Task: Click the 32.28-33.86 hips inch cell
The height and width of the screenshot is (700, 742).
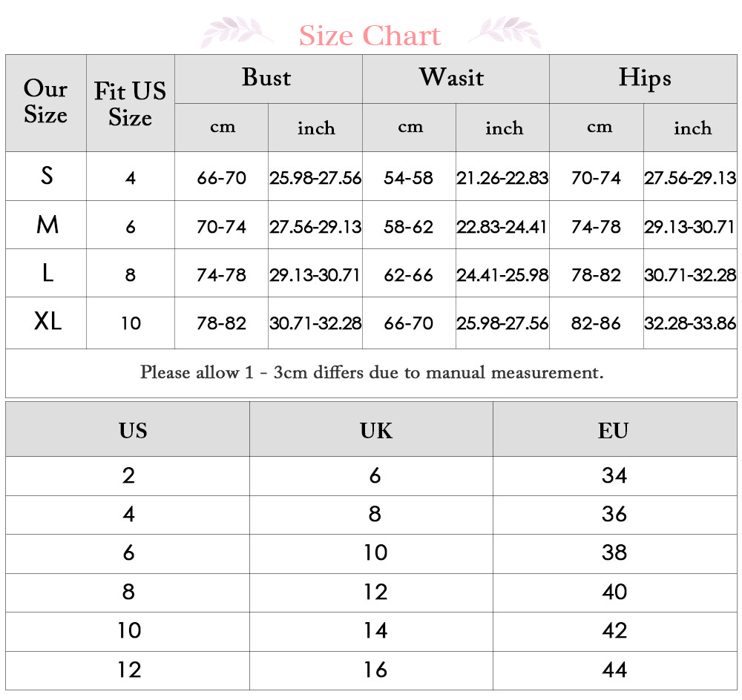Action: [690, 323]
